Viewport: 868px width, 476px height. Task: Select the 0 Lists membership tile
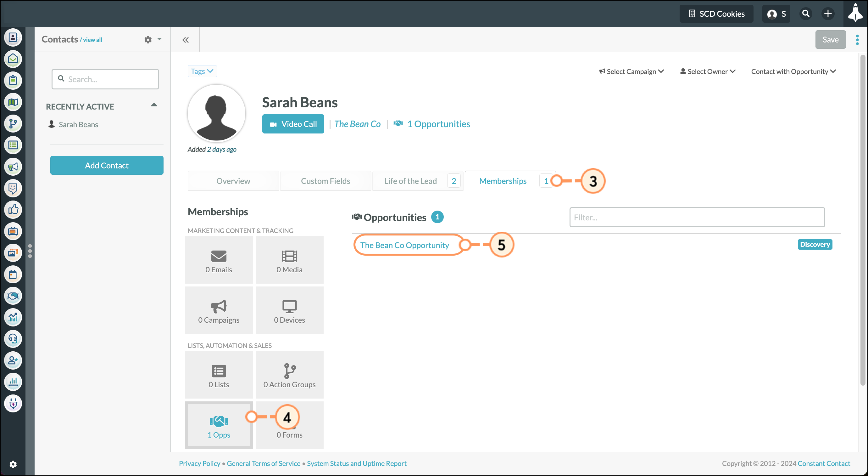tap(219, 375)
